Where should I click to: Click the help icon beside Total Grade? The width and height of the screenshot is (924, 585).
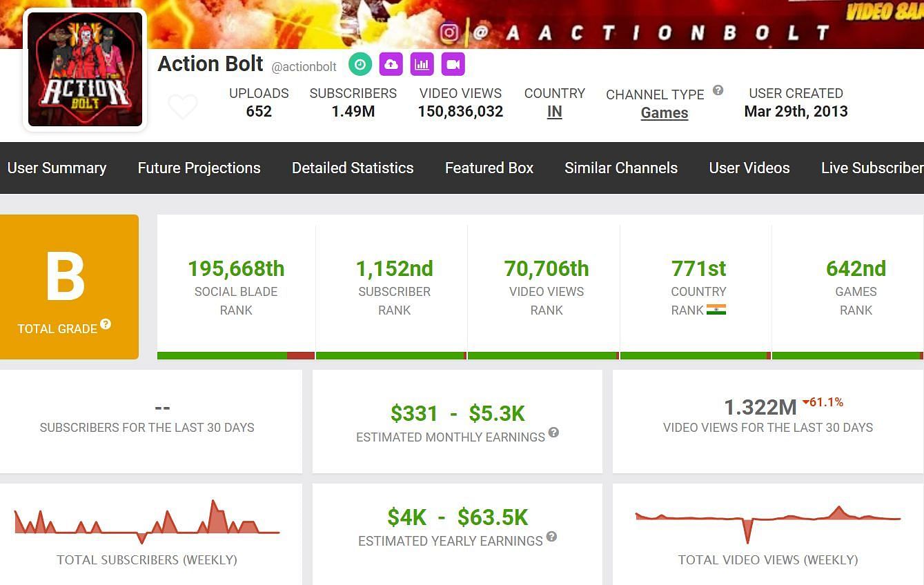[x=106, y=324]
